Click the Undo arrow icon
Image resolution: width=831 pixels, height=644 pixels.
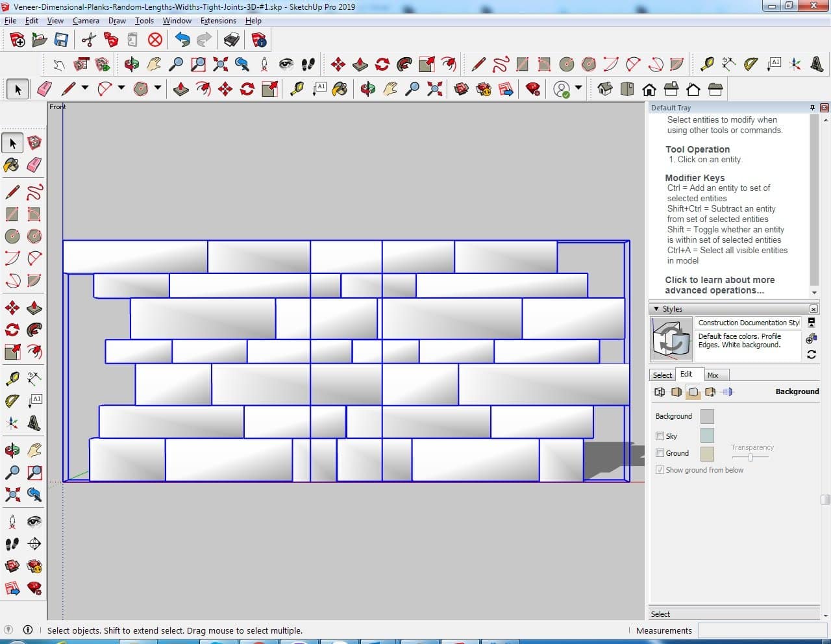click(x=182, y=40)
